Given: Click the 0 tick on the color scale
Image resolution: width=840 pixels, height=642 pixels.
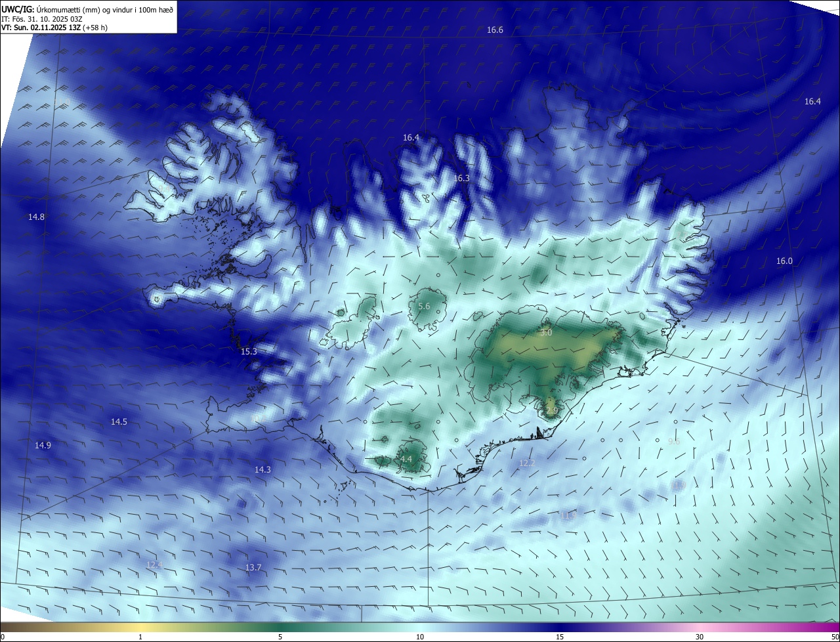Looking at the screenshot, I should coord(3,637).
